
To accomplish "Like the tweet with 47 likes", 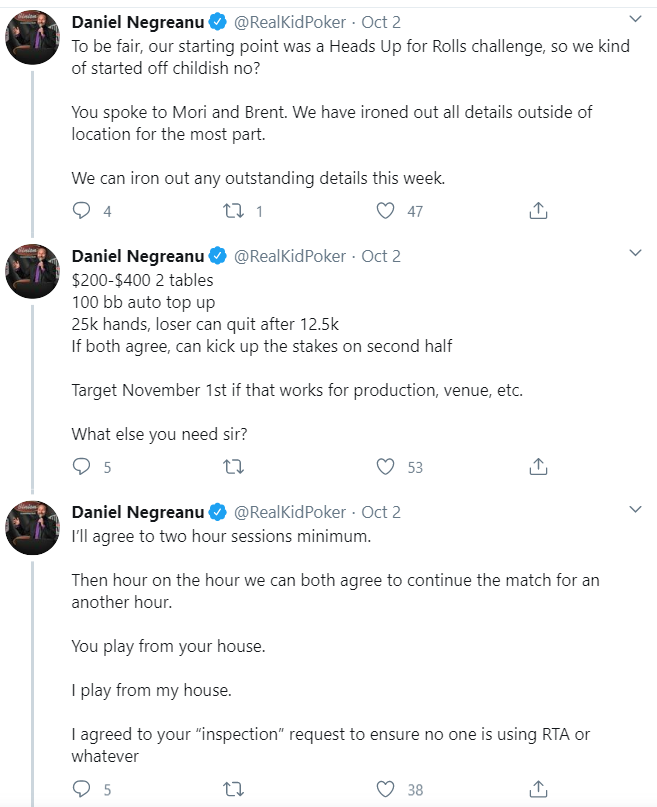I will coord(385,211).
